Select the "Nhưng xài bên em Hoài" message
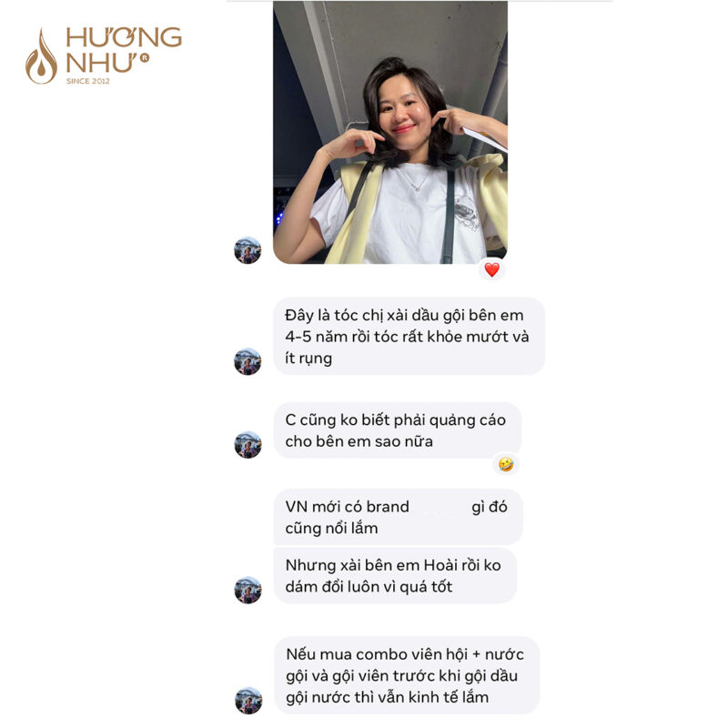 click(395, 576)
